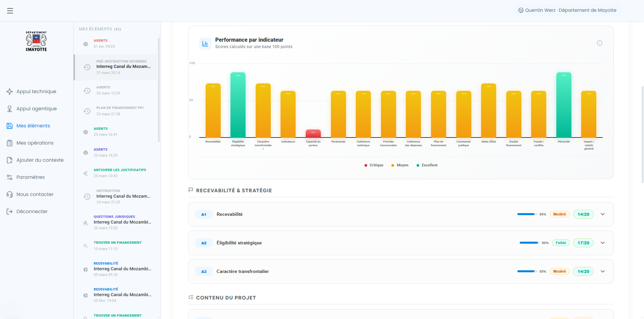
Task: Open Quentin Werz user profile button
Action: (x=567, y=10)
